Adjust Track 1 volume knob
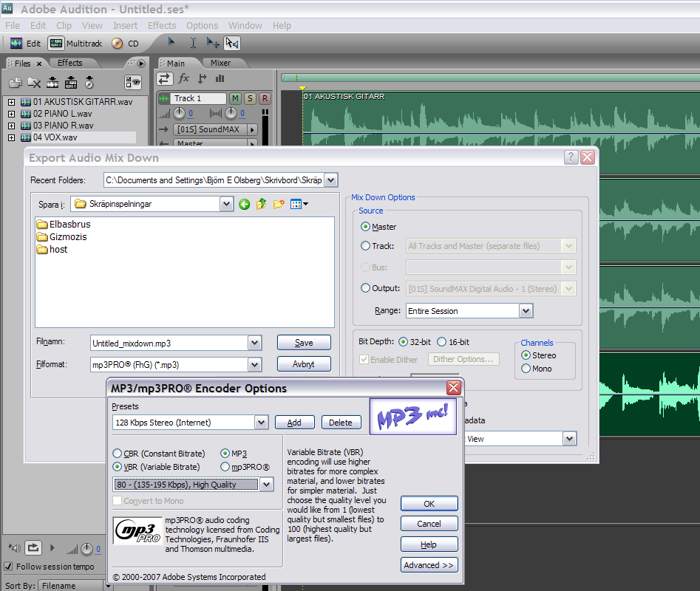Image resolution: width=700 pixels, height=591 pixels. click(179, 113)
